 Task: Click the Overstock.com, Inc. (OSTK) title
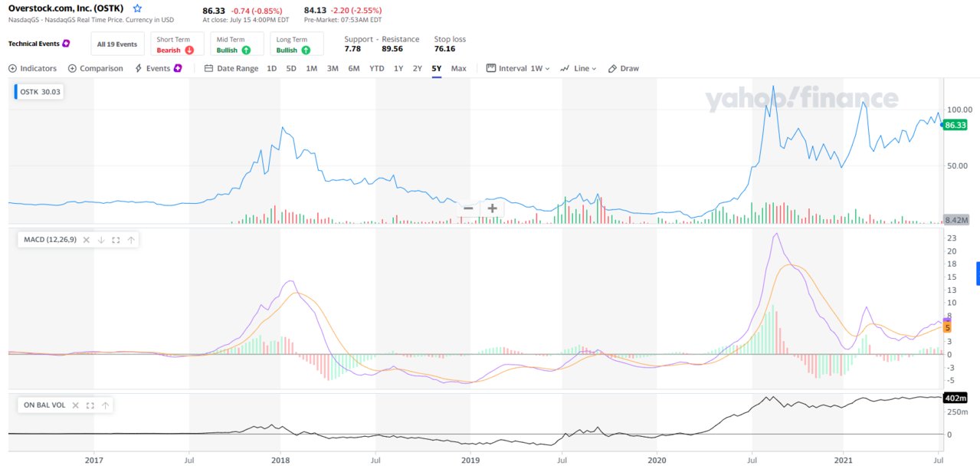click(x=66, y=8)
